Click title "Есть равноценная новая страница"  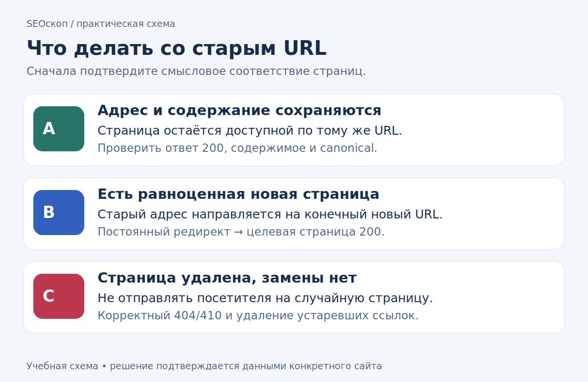point(238,194)
